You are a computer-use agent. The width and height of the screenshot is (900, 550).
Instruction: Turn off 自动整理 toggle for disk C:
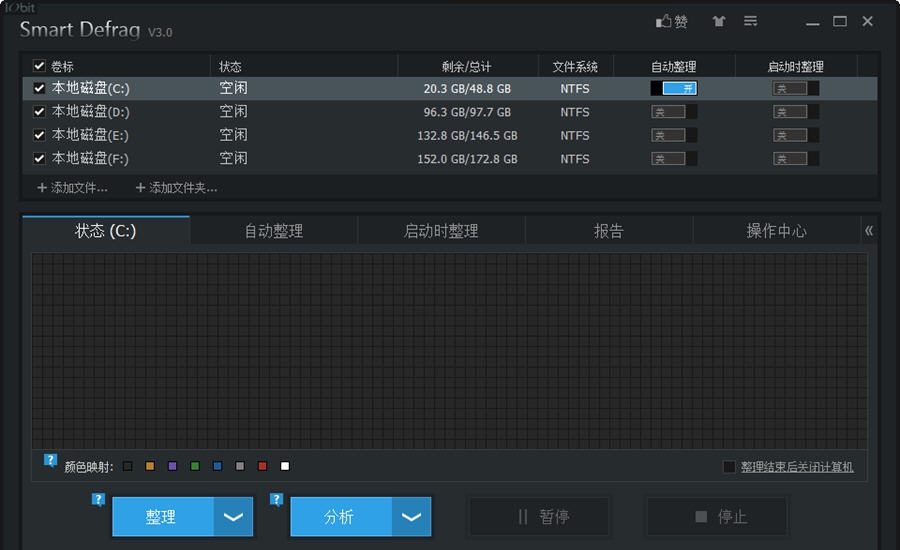[x=674, y=88]
